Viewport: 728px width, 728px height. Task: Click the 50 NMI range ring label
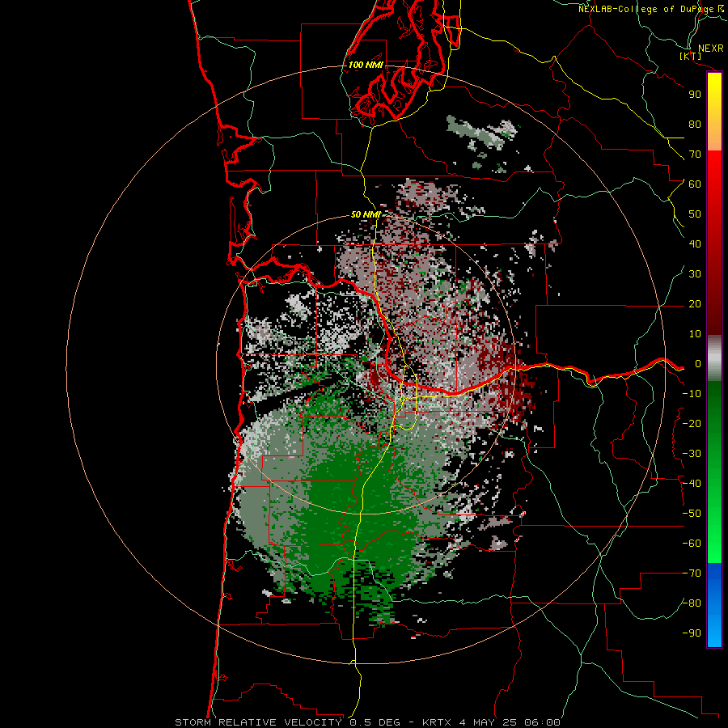pyautogui.click(x=366, y=214)
